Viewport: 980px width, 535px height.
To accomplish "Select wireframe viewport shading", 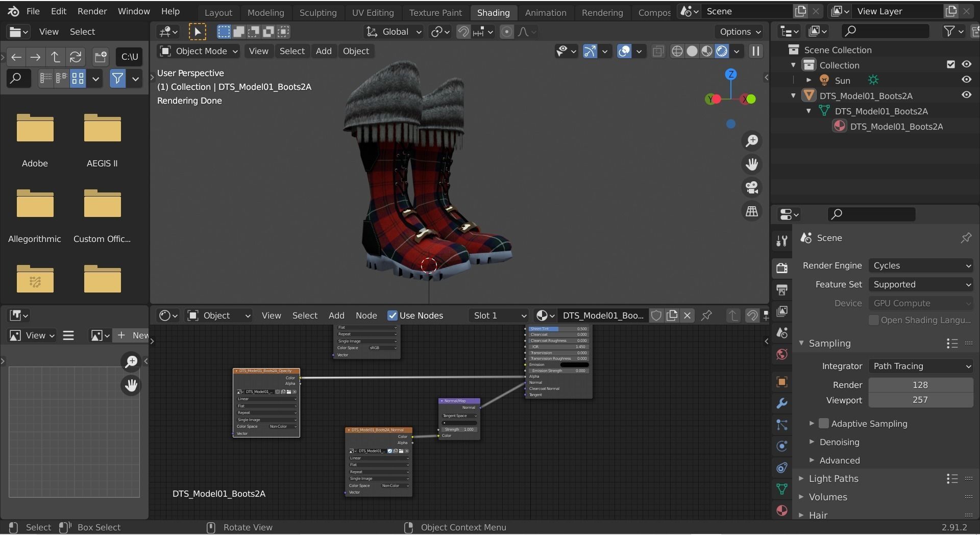I will pos(677,51).
